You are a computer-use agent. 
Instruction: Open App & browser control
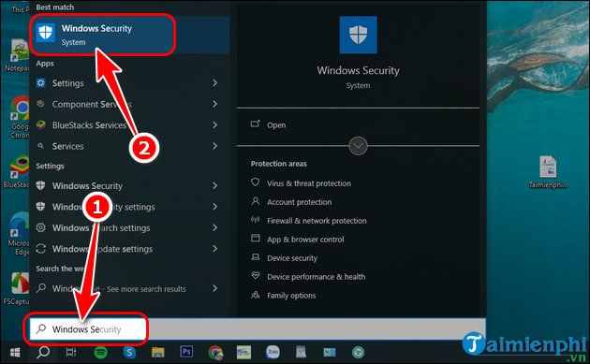(x=305, y=240)
